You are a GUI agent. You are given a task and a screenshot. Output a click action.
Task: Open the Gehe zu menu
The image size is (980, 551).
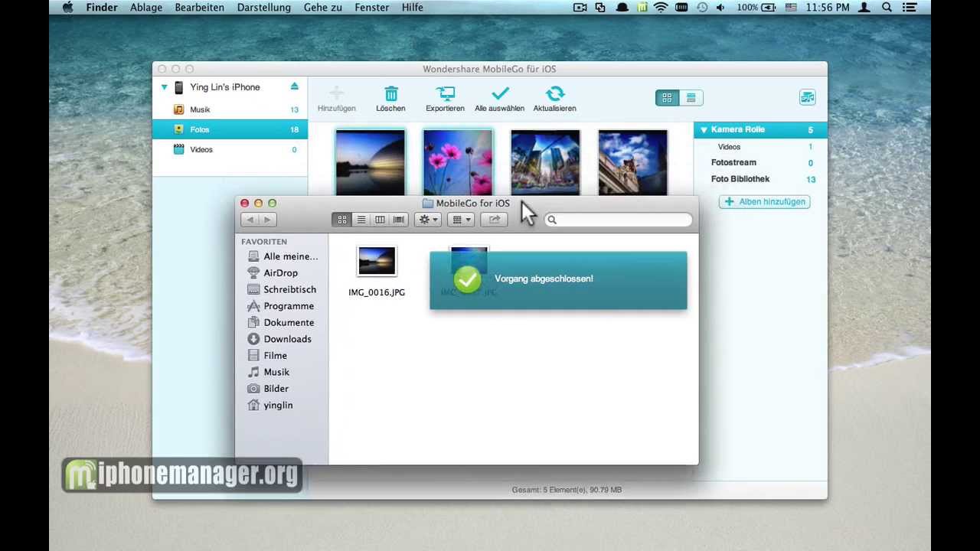click(323, 8)
